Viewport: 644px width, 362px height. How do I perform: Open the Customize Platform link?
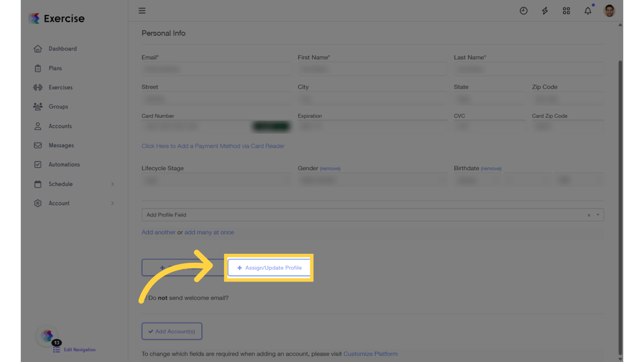(x=371, y=354)
